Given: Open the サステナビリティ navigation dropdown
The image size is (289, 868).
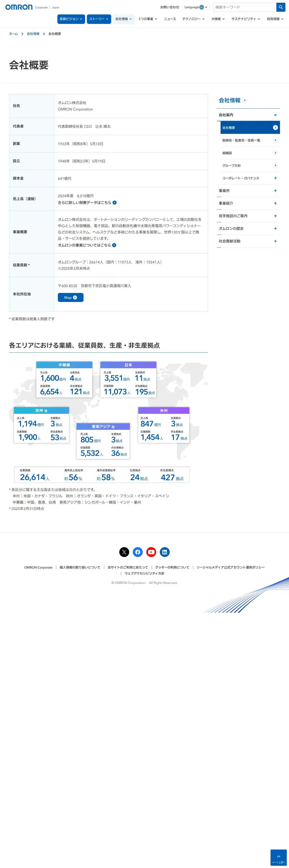Looking at the screenshot, I should point(246,19).
